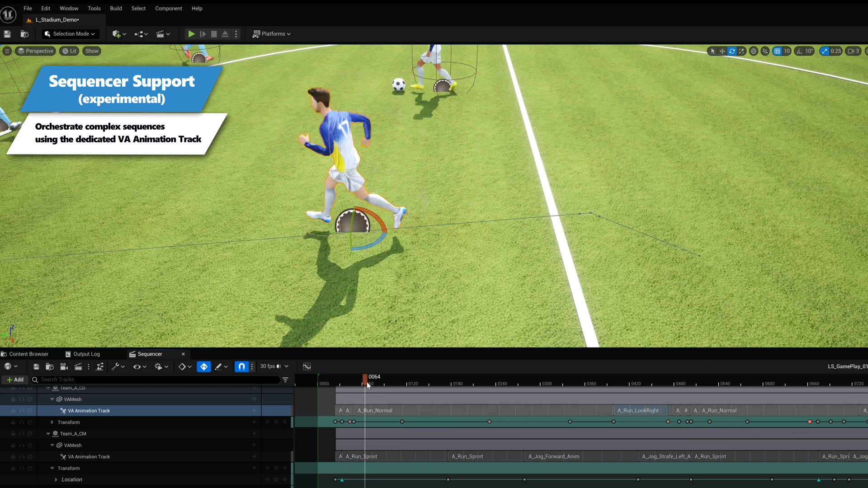Save the current sequence in Sequencer

tap(36, 366)
